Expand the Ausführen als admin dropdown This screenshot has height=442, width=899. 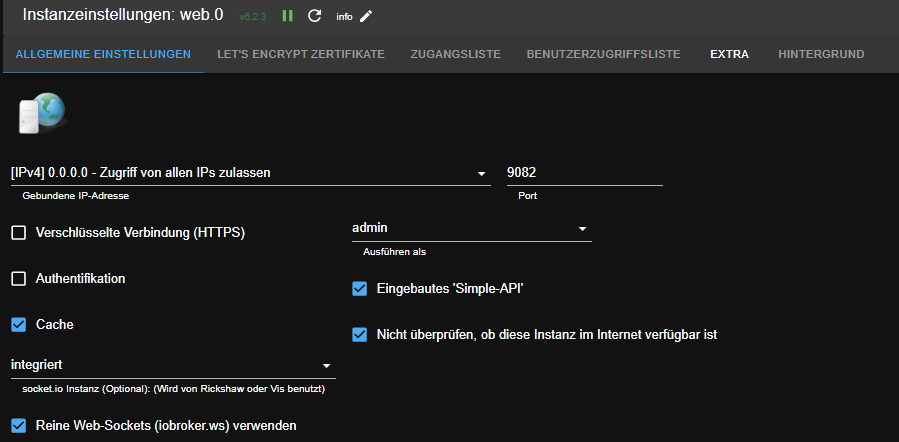pos(470,229)
